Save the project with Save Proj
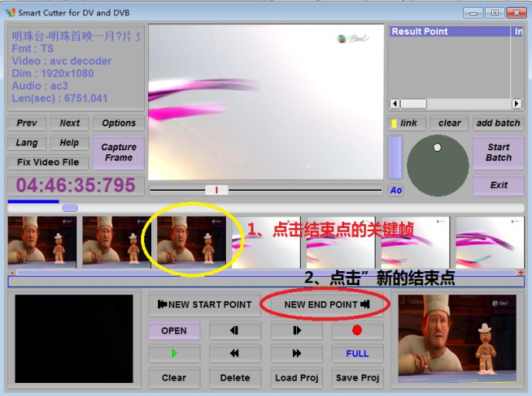The image size is (532, 396). pos(357,378)
